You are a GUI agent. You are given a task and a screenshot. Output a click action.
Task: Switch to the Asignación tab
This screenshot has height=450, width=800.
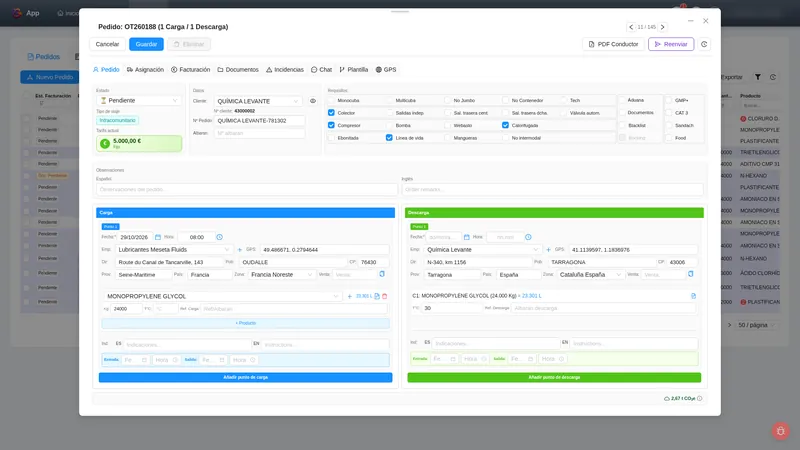click(x=145, y=69)
